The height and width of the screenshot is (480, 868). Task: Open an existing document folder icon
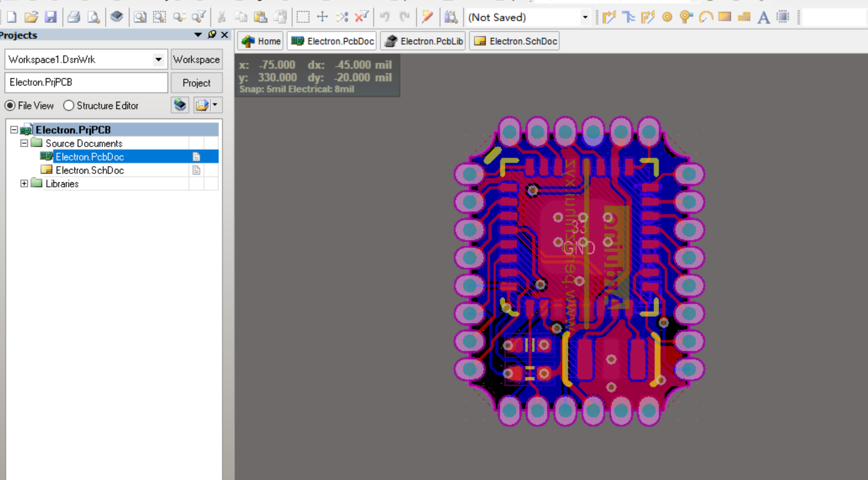[x=31, y=17]
